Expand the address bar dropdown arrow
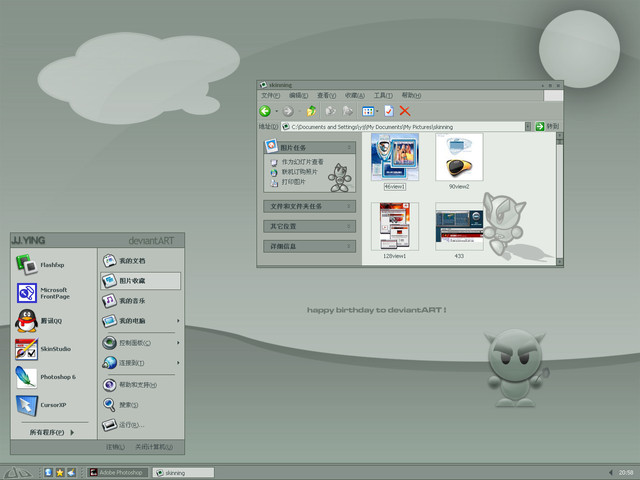640x480 pixels. (528, 127)
